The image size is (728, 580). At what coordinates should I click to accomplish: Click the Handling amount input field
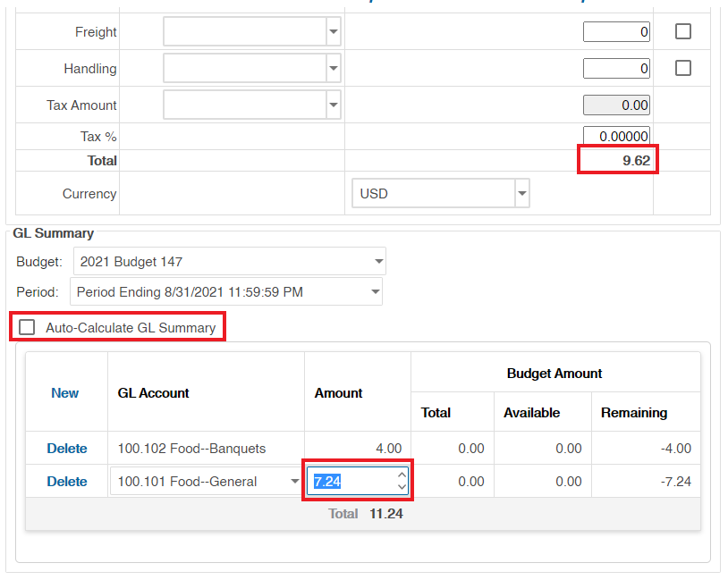616,68
